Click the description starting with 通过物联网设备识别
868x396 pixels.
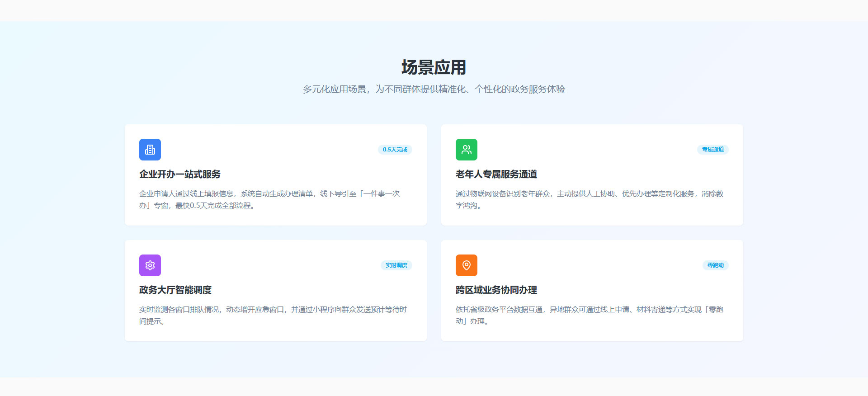pos(590,199)
